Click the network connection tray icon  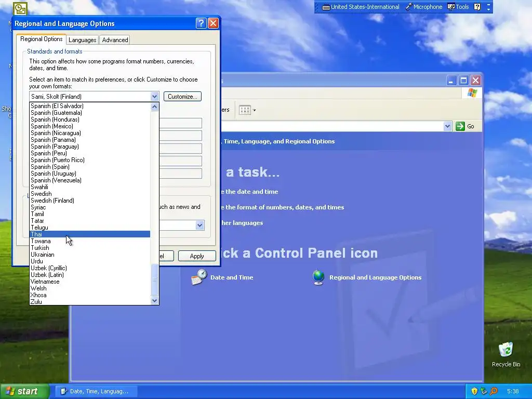484,391
